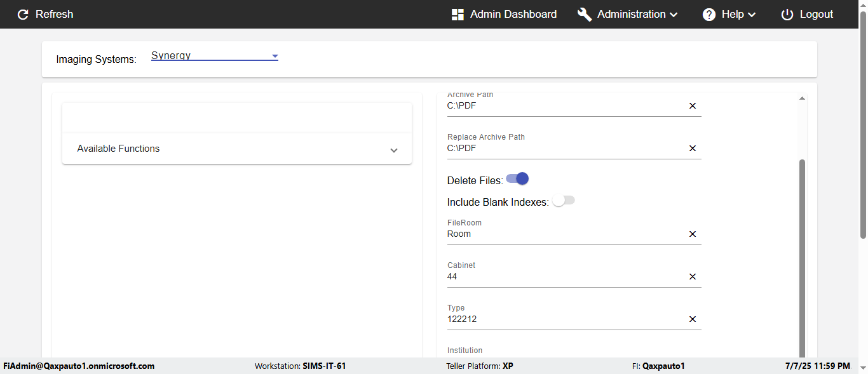Enable the Include Blank Indexes toggle
This screenshot has height=374, width=868.
tap(563, 201)
